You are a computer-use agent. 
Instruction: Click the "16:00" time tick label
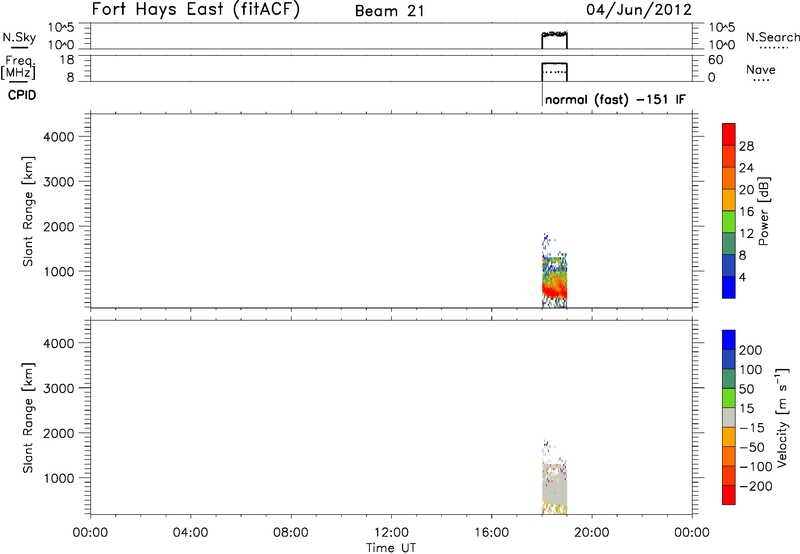click(491, 533)
